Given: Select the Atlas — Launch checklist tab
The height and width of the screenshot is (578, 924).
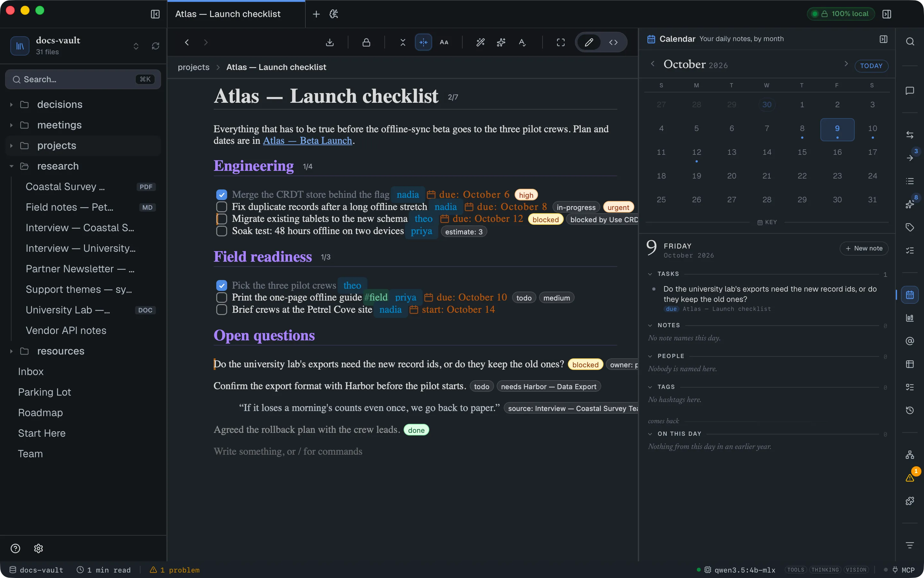Looking at the screenshot, I should (x=236, y=14).
